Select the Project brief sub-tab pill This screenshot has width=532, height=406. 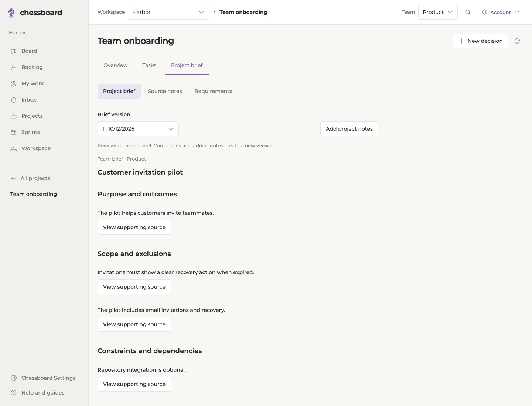pos(119,91)
